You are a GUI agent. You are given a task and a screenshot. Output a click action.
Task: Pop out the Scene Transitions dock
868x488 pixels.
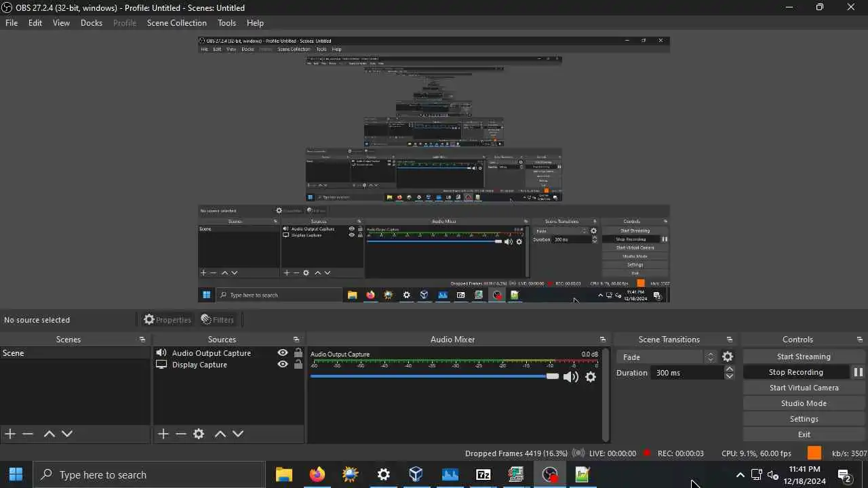730,340
